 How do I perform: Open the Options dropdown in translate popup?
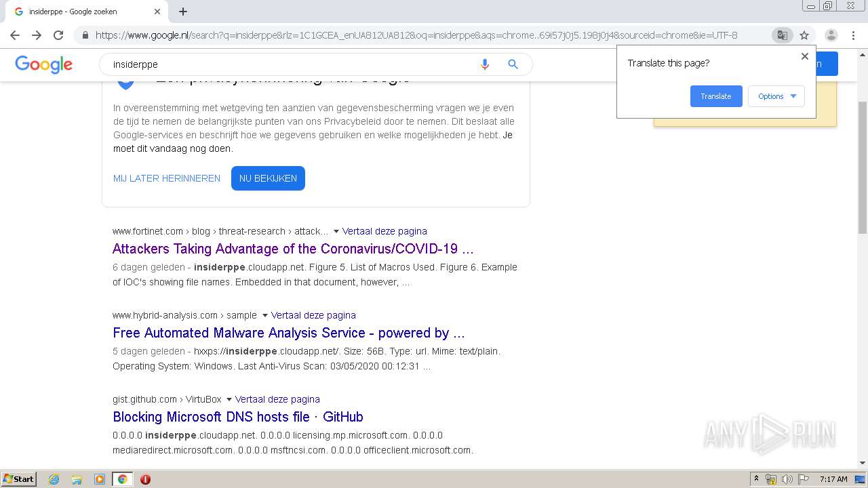pos(776,96)
